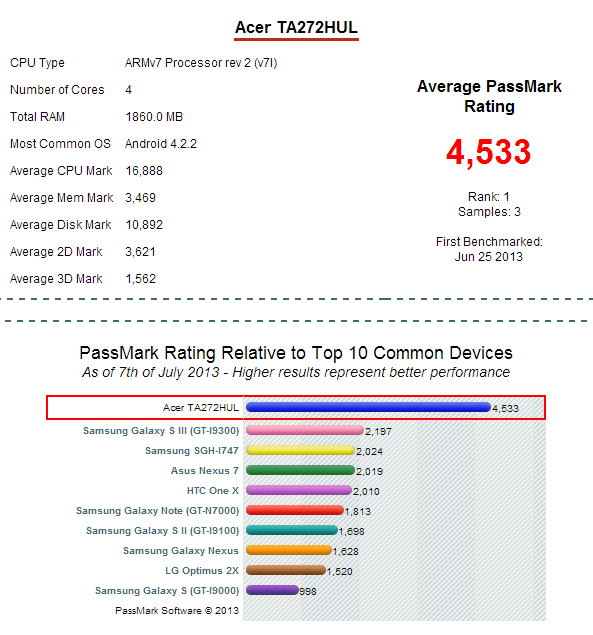Select the orange Galaxy Nexus bar
Image resolution: width=593 pixels, height=635 pixels.
coord(289,550)
